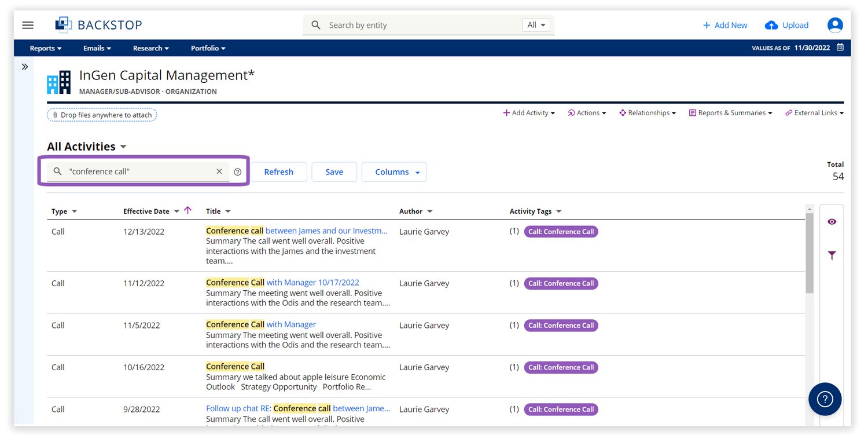Screen dimensions: 868x442
Task: Open the Add Activity dropdown
Action: point(529,113)
